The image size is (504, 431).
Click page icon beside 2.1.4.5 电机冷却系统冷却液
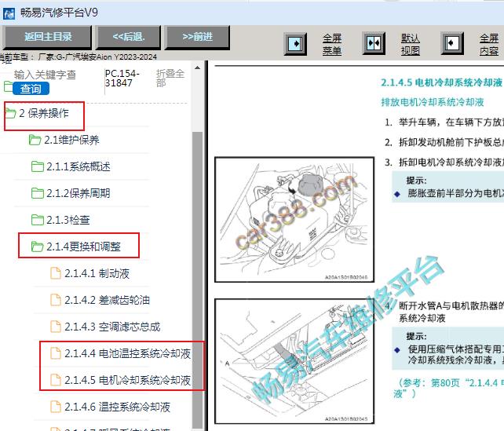[x=56, y=380]
